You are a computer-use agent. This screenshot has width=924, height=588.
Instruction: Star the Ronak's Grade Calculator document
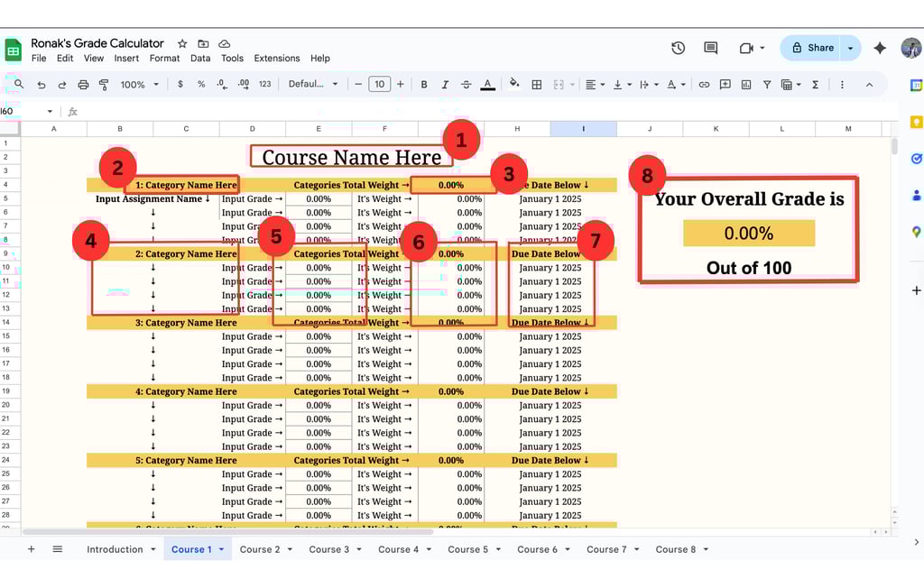click(182, 43)
